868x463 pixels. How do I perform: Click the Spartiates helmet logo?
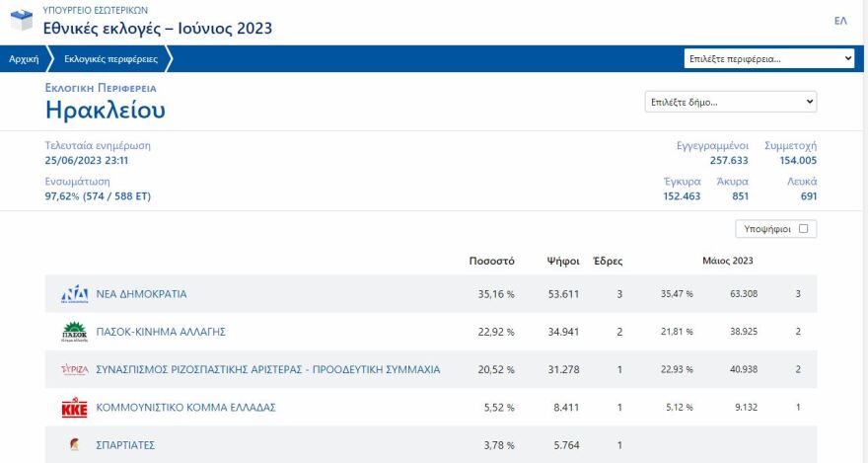tap(75, 445)
